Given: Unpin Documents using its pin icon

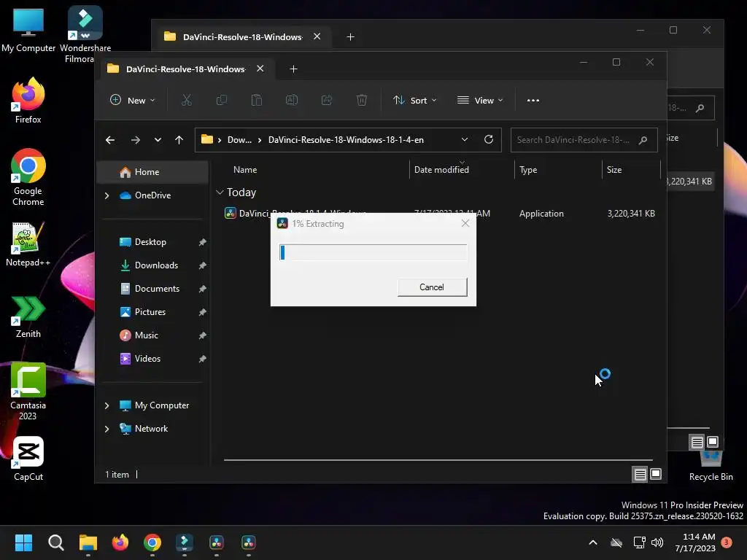Looking at the screenshot, I should (x=203, y=289).
